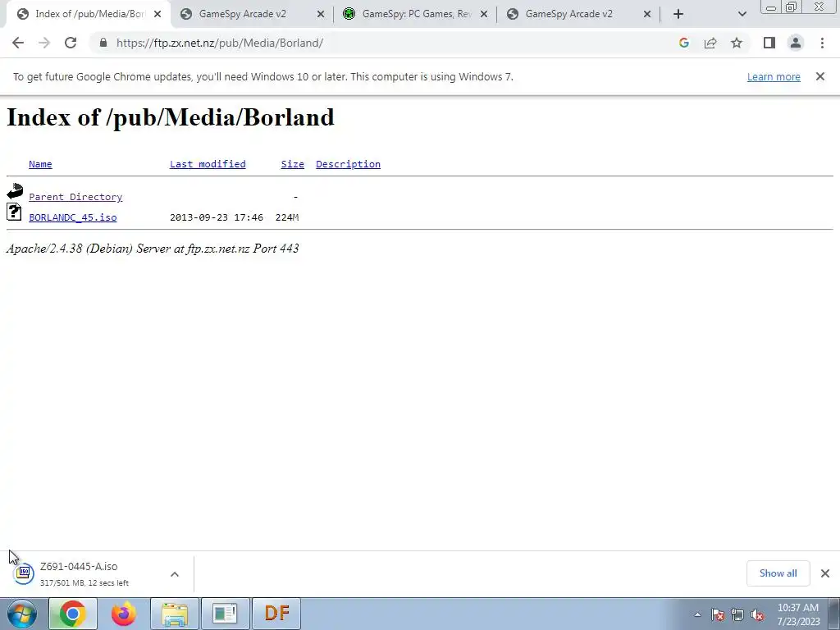Image resolution: width=840 pixels, height=630 pixels.
Task: Click the ISO file icon in downloads bar
Action: (x=24, y=573)
